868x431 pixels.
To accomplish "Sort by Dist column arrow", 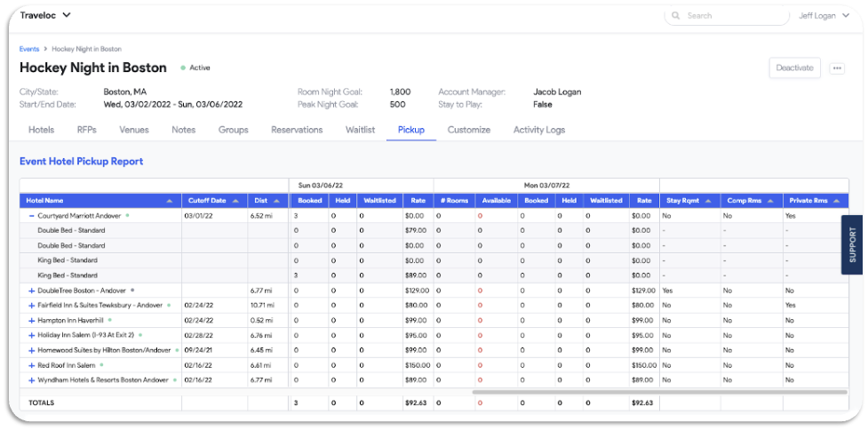I will click(276, 202).
